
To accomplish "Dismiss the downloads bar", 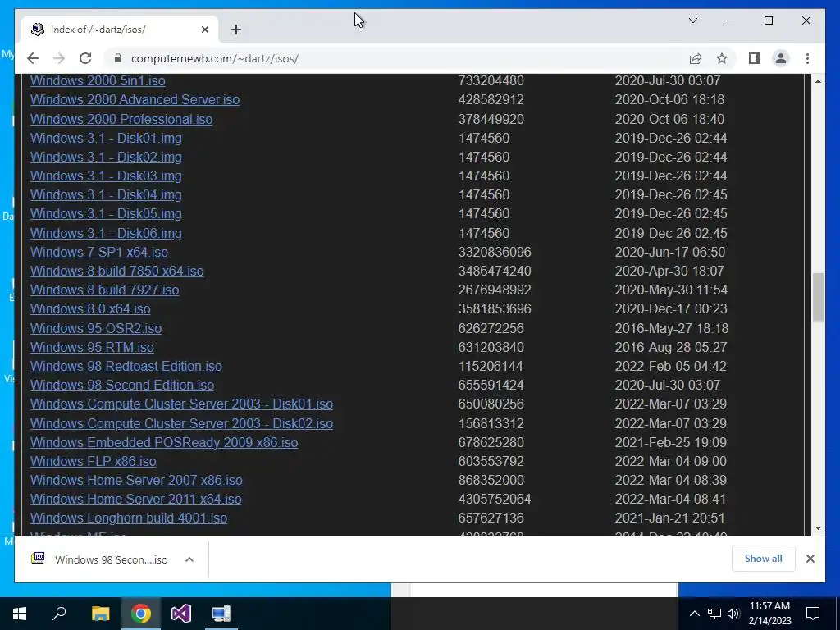I will pyautogui.click(x=810, y=559).
